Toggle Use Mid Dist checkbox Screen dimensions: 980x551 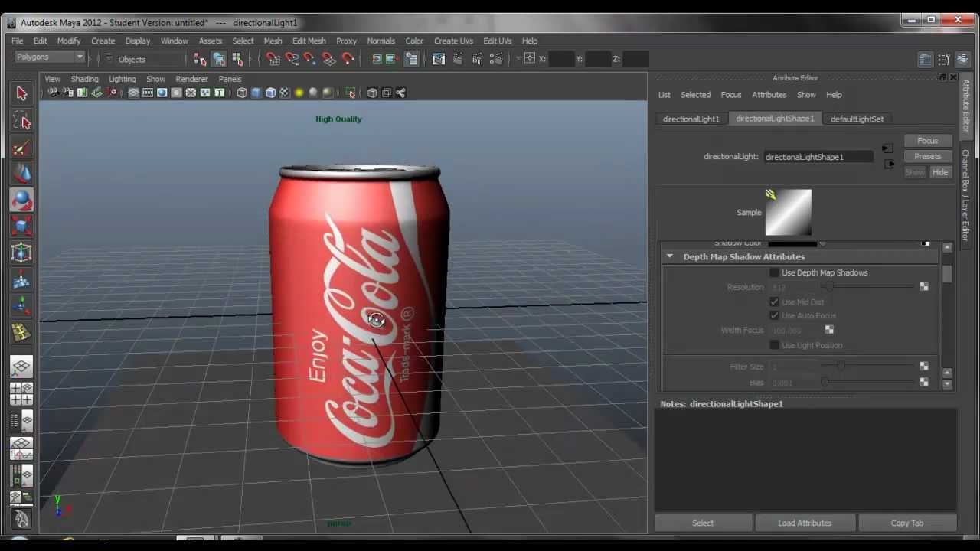click(774, 302)
